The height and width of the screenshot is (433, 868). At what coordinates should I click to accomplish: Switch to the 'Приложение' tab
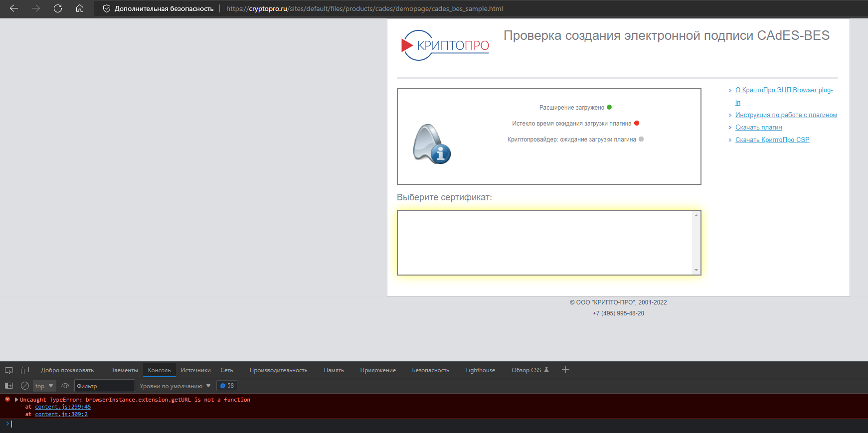pos(378,370)
